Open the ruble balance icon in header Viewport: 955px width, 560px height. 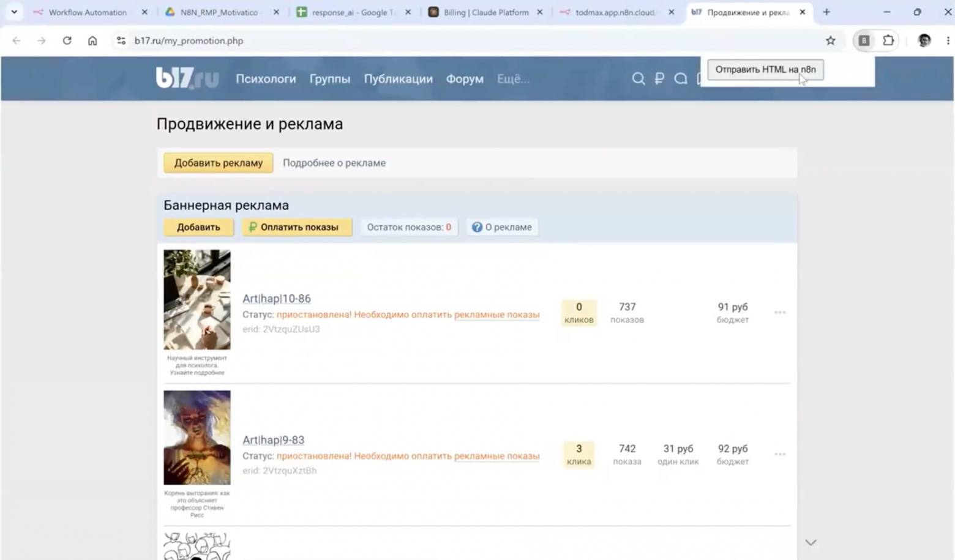click(x=659, y=79)
